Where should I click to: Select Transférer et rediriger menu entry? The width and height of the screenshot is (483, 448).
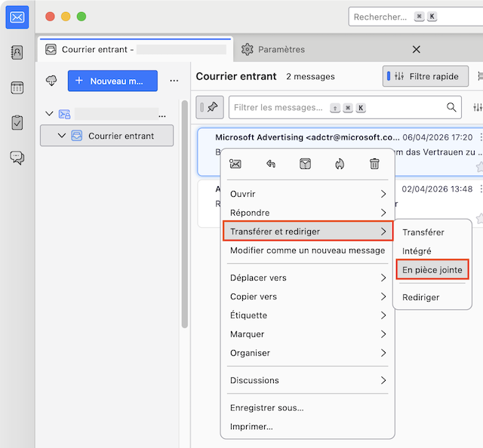[308, 232]
